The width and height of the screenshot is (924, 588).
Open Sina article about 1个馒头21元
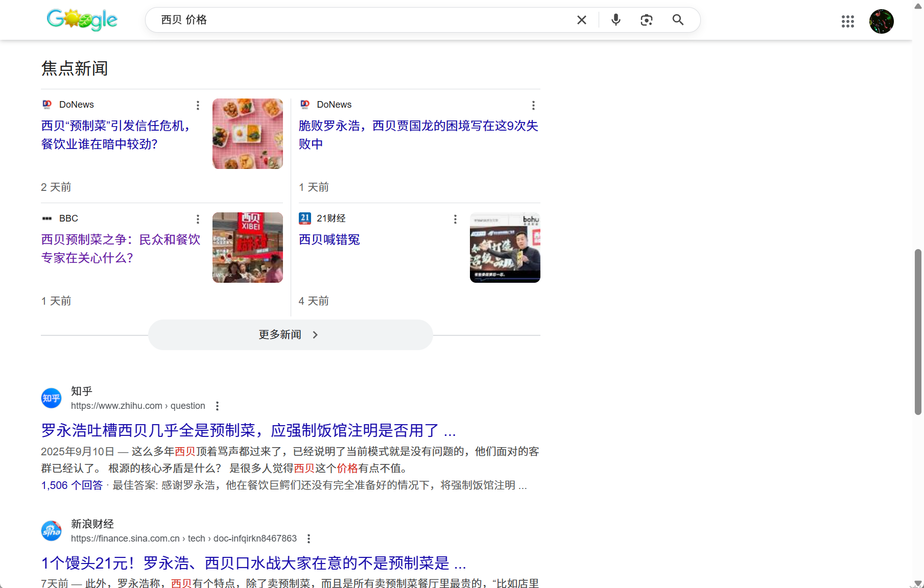coord(253,563)
